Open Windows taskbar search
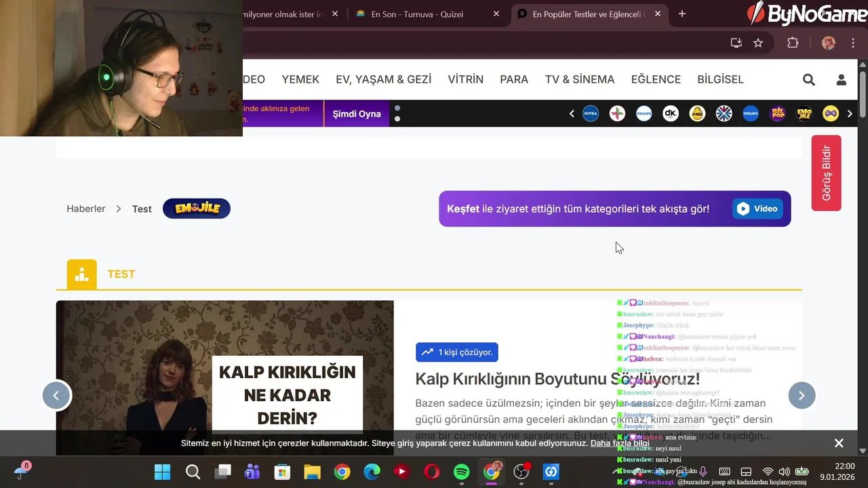868x488 pixels. [193, 472]
